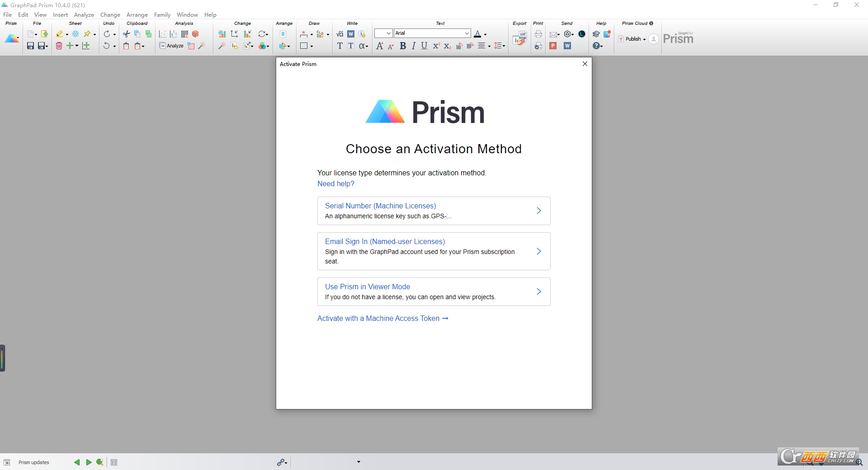868x470 pixels.
Task: Open the Help menu in menu bar
Action: tap(210, 14)
